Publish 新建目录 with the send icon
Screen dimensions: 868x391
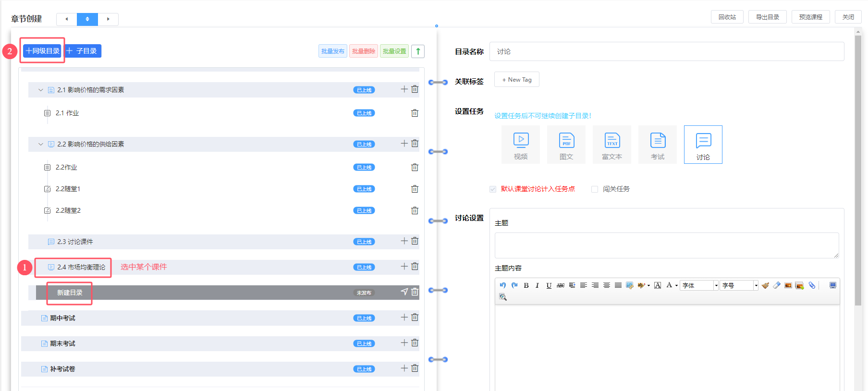tap(404, 292)
